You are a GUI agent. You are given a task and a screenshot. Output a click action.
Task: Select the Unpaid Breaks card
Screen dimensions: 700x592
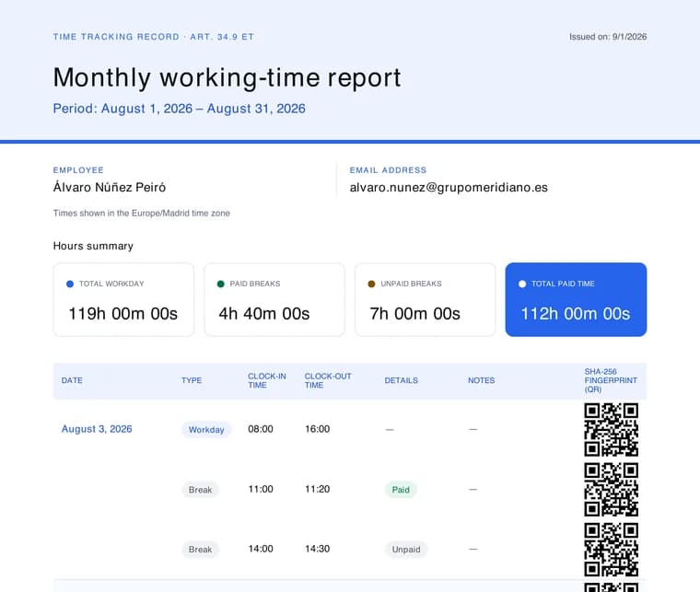425,299
